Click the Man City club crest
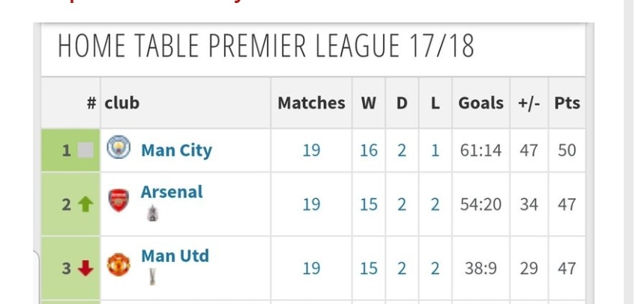Screen dimensions: 644x304 (x=118, y=148)
